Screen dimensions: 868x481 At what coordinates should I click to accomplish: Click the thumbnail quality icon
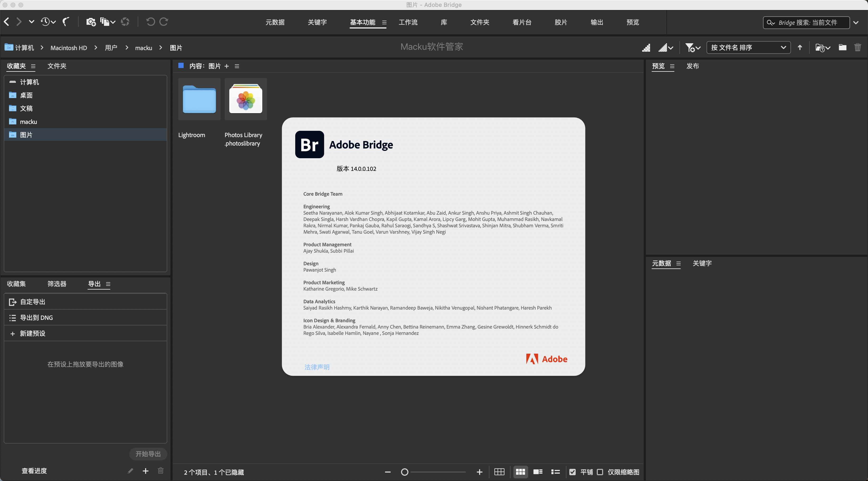[646, 48]
